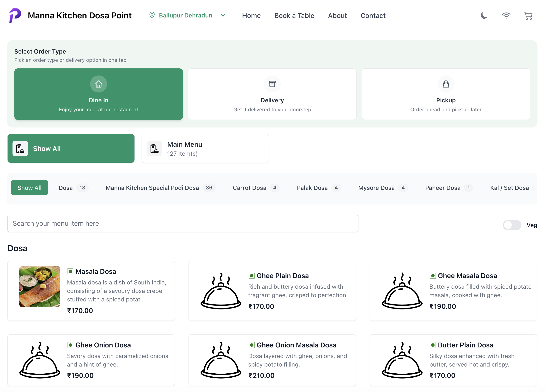Click the purple P logo icon

[15, 15]
